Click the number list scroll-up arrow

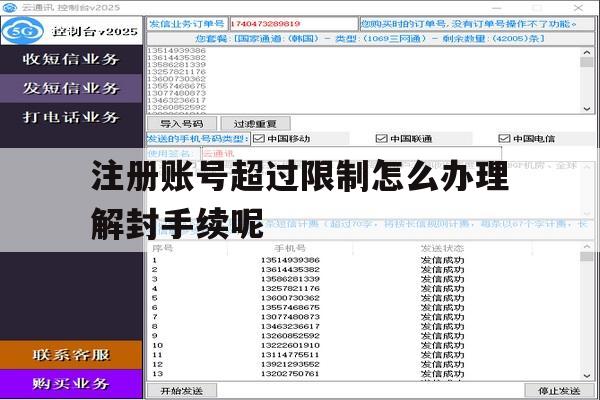(x=587, y=52)
